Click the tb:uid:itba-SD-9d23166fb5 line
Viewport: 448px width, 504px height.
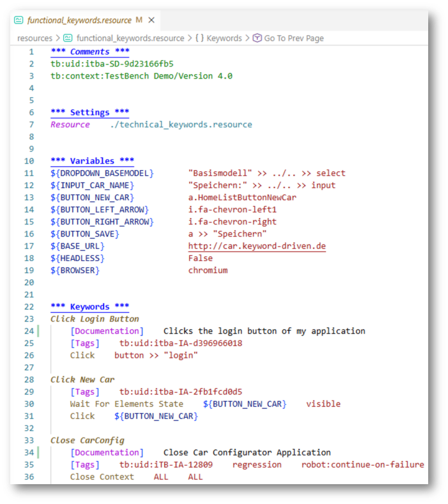click(112, 64)
